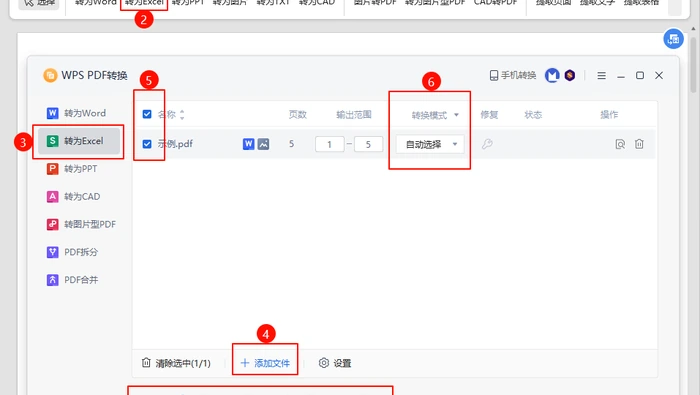The height and width of the screenshot is (395, 700).
Task: Toggle the select-all checkbox in the header
Action: pos(147,114)
